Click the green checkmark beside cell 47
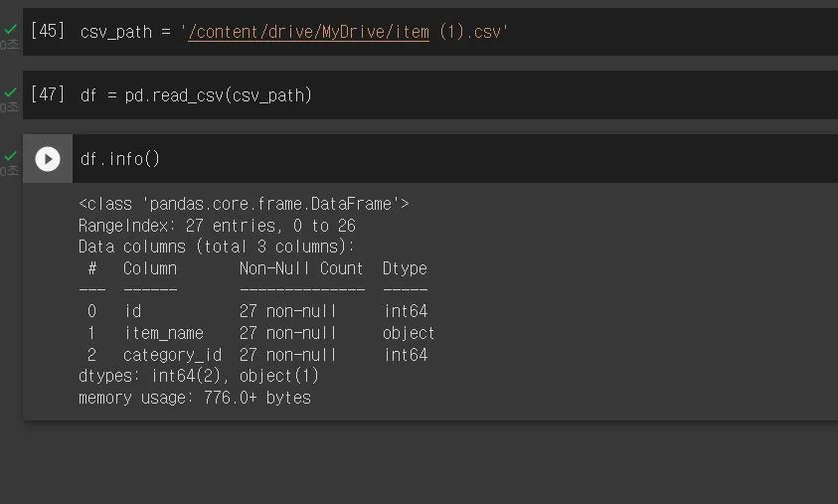This screenshot has height=504, width=838. pyautogui.click(x=10, y=92)
